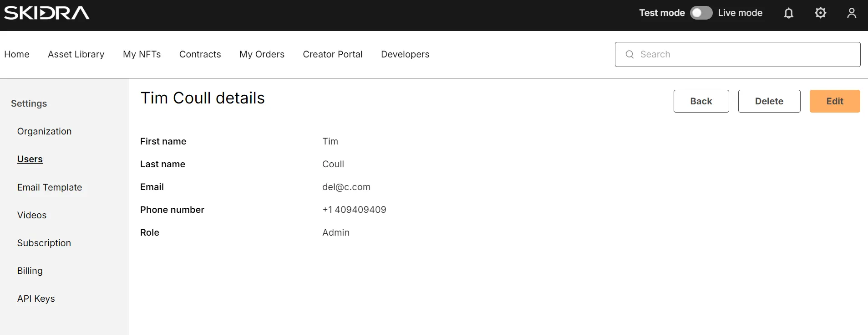
Task: Open the Asset Library tab
Action: click(76, 54)
